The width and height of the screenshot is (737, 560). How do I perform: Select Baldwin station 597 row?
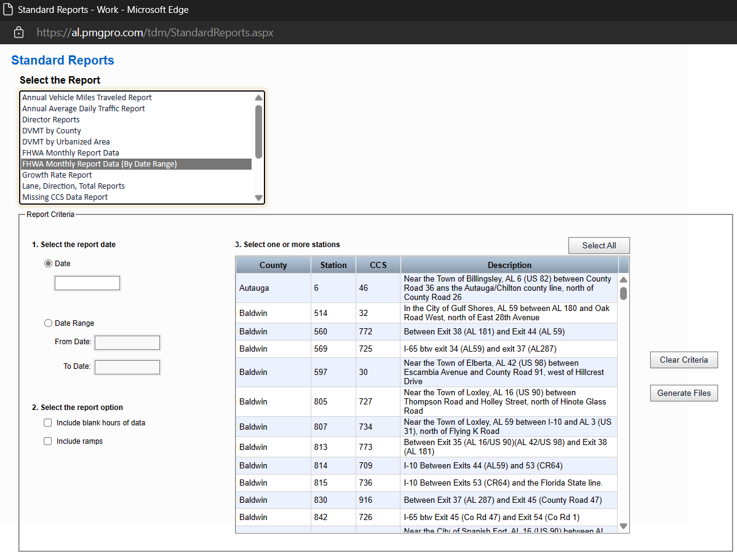(x=426, y=372)
